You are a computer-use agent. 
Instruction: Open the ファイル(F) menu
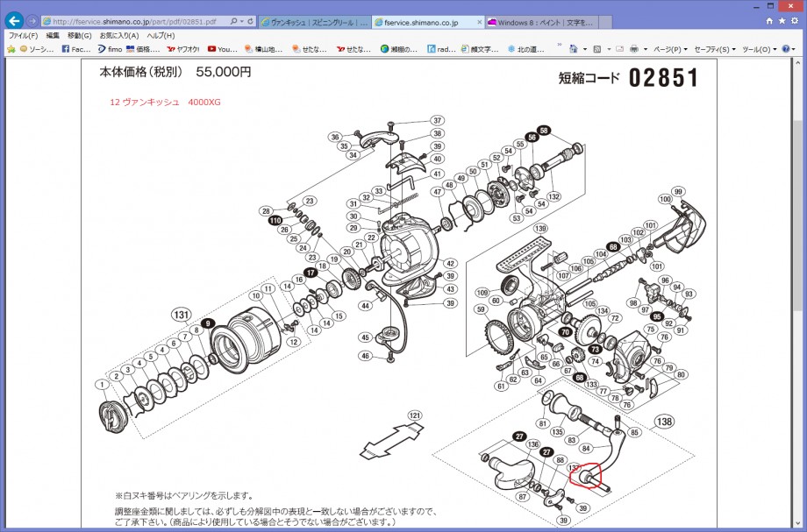pyautogui.click(x=23, y=35)
